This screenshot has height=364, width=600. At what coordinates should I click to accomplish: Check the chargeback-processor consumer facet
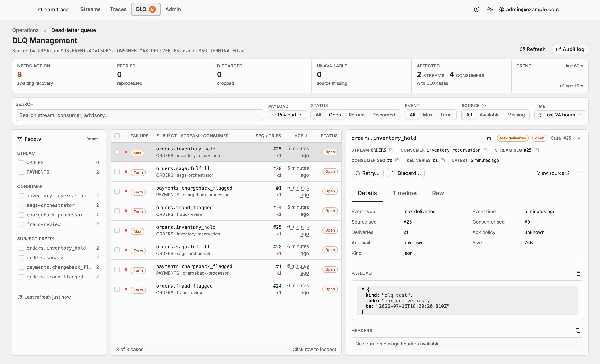tap(22, 215)
